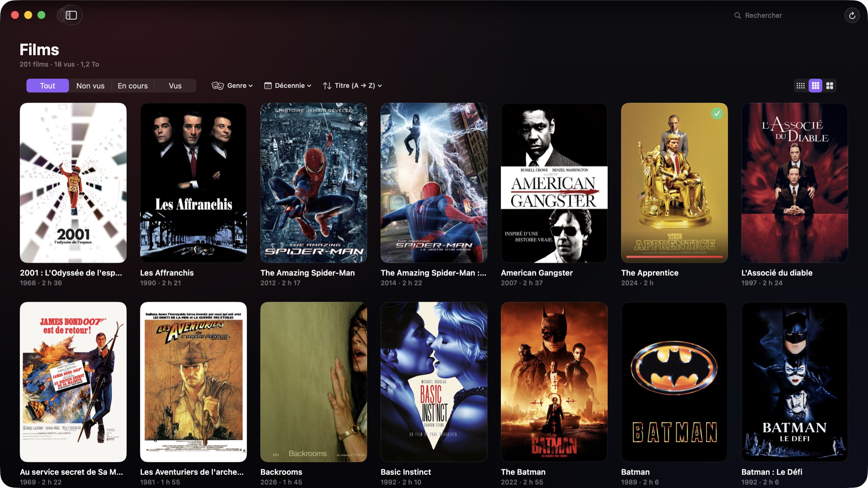
Task: Focus the Rechercher search field
Action: click(785, 16)
